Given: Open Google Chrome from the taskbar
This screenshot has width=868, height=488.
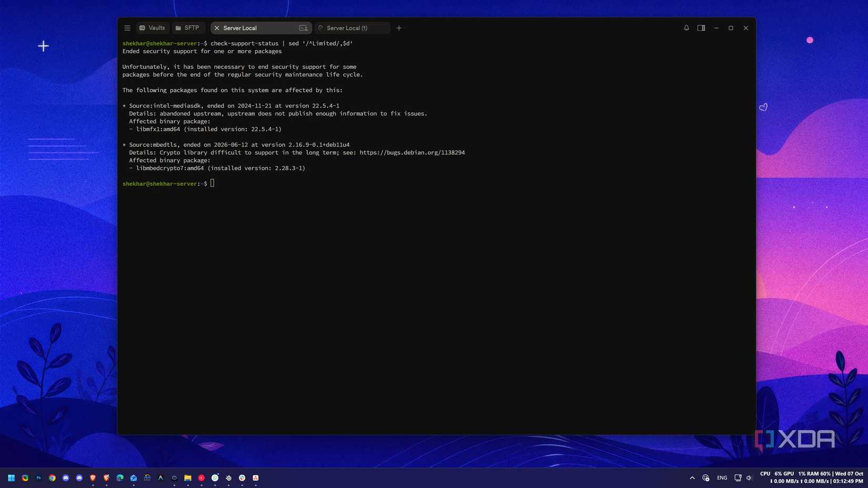Looking at the screenshot, I should pyautogui.click(x=52, y=478).
